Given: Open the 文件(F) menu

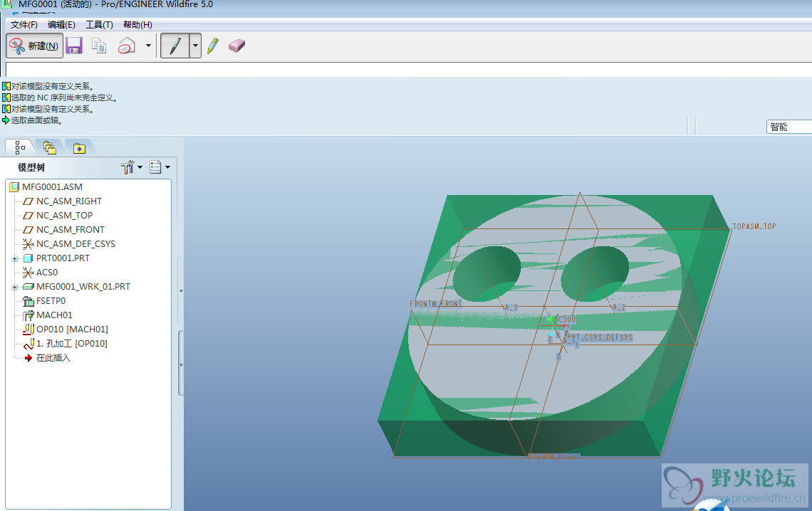Looking at the screenshot, I should (24, 25).
